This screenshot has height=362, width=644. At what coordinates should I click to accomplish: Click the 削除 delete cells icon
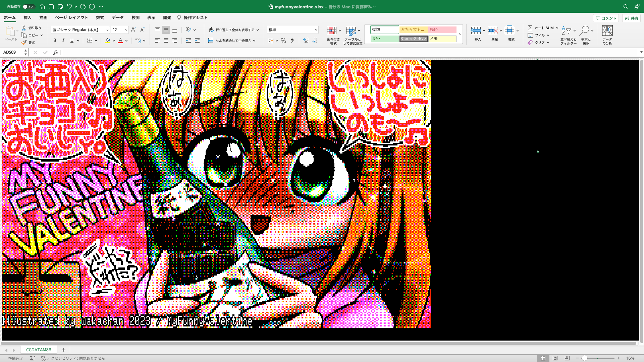coord(493,31)
